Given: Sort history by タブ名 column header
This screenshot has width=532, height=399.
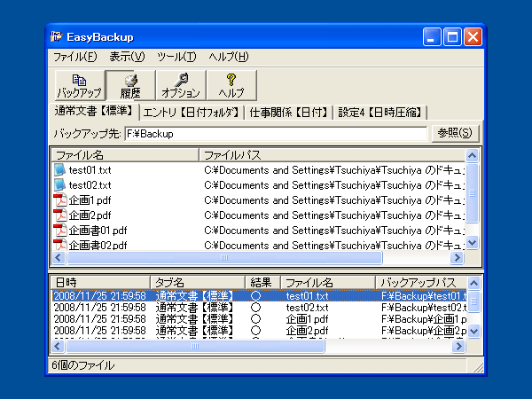Looking at the screenshot, I should [x=198, y=282].
